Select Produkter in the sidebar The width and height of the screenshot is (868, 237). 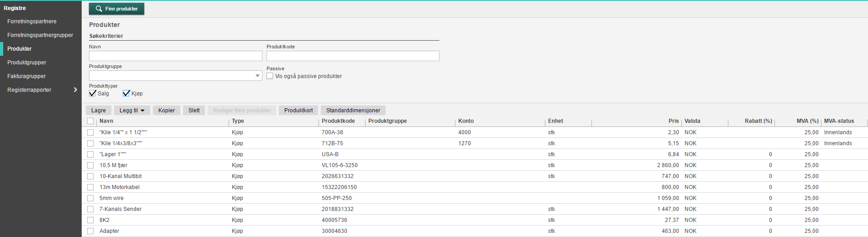pos(20,49)
